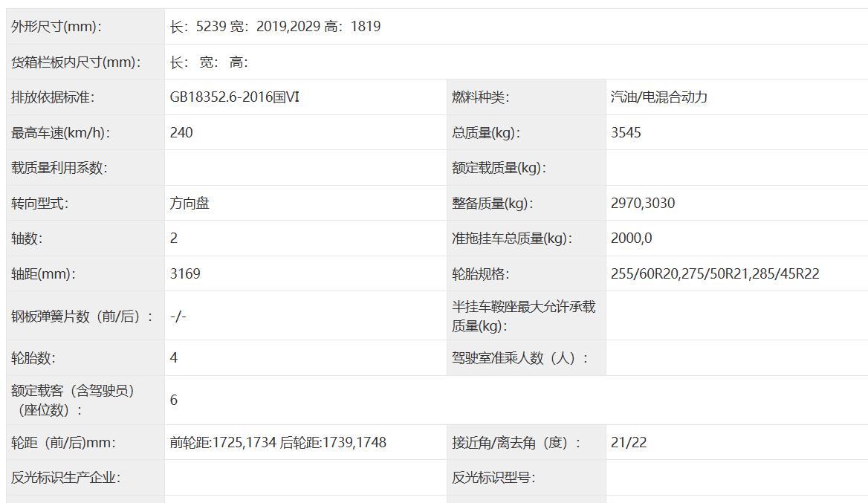Select the curb weight value 2970,3030

pos(643,204)
